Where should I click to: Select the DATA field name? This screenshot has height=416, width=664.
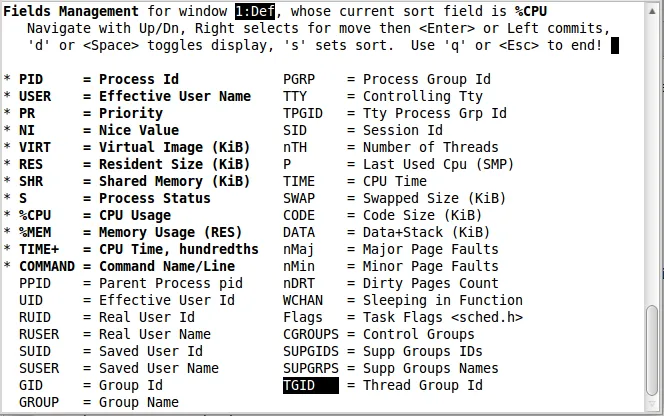(x=299, y=232)
